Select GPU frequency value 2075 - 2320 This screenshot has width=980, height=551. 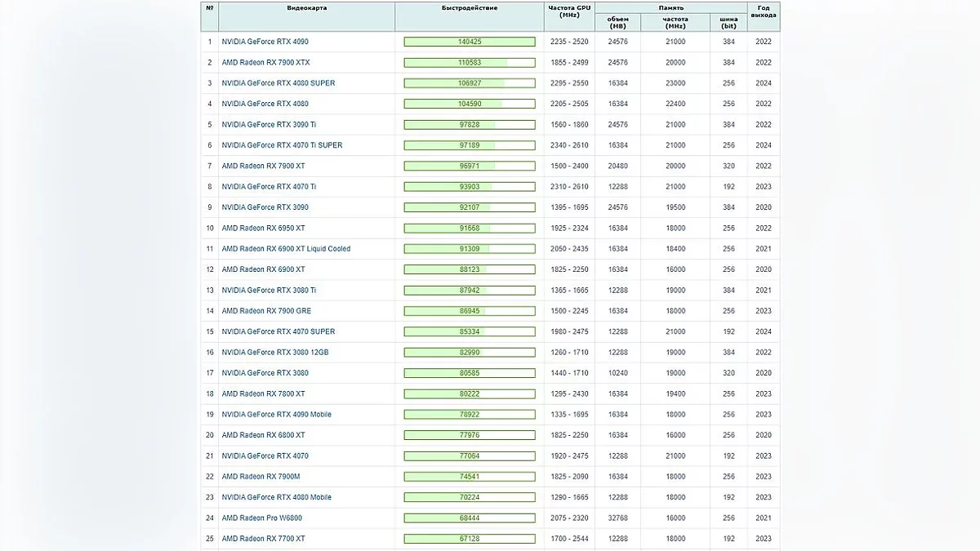coord(569,518)
